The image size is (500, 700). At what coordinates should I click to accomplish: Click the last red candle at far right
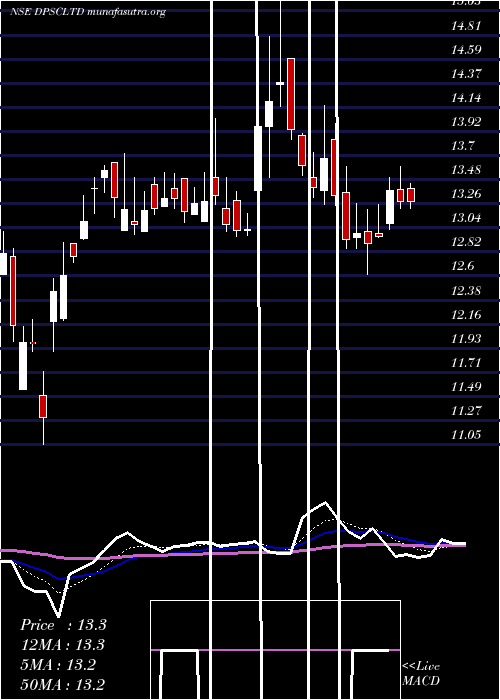(411, 195)
